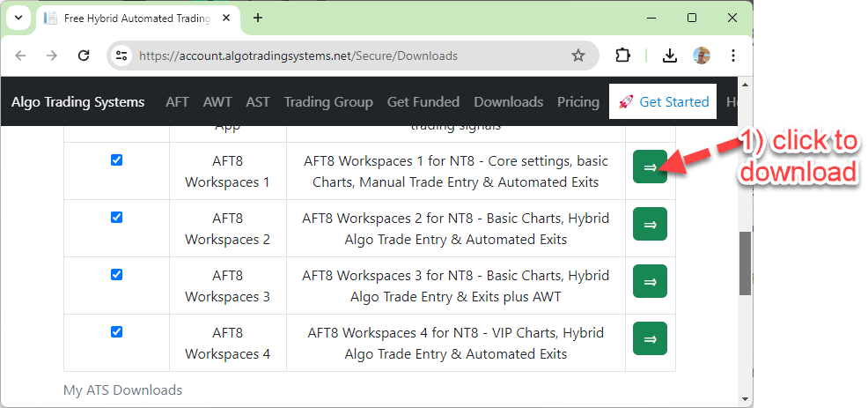Image resolution: width=868 pixels, height=408 pixels.
Task: Uncheck the AFT8 Workspaces 4 checkbox
Action: 116,331
